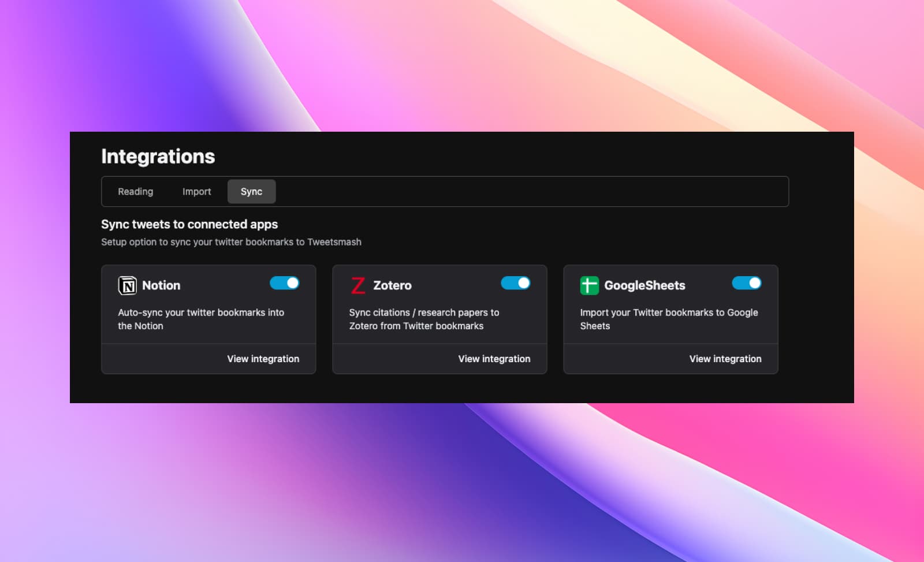924x562 pixels.
Task: Click the Integrations page heading
Action: tap(158, 157)
